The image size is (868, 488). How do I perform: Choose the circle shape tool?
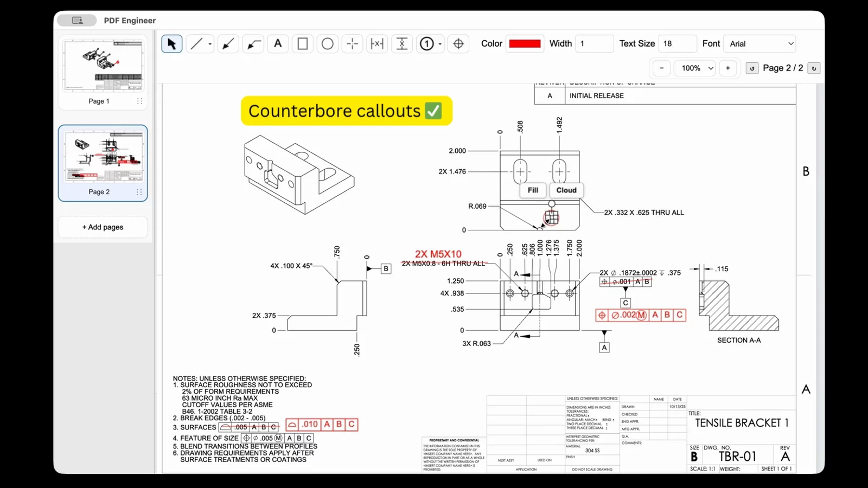327,43
